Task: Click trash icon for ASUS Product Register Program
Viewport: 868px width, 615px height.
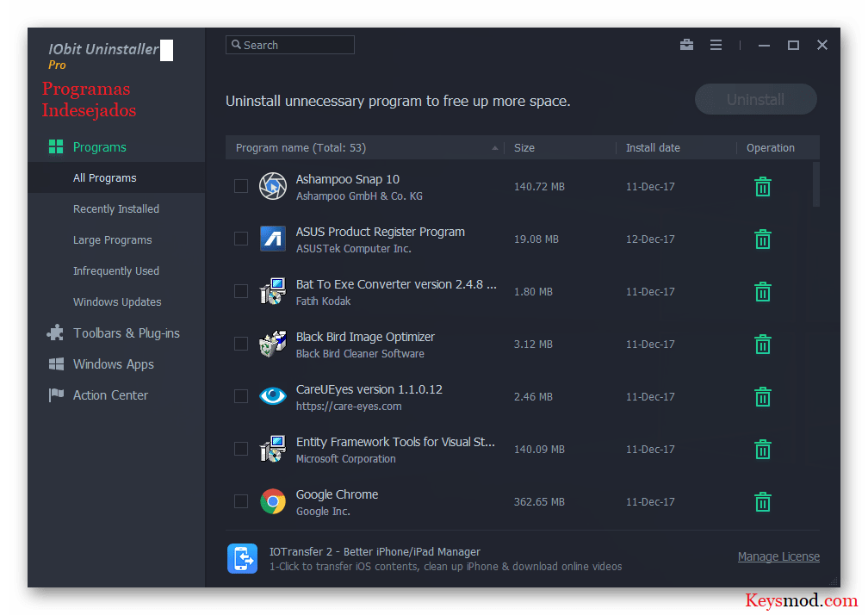Action: 762,239
